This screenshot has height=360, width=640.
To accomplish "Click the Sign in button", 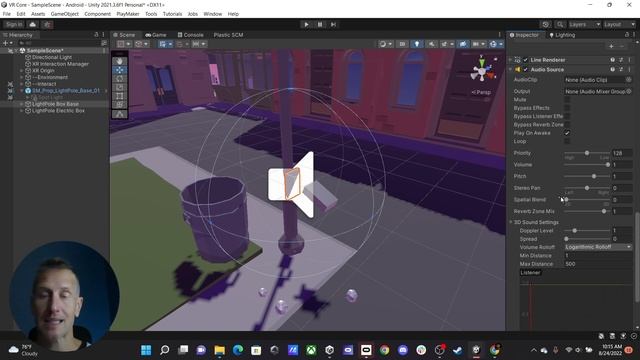I will click(x=14, y=24).
